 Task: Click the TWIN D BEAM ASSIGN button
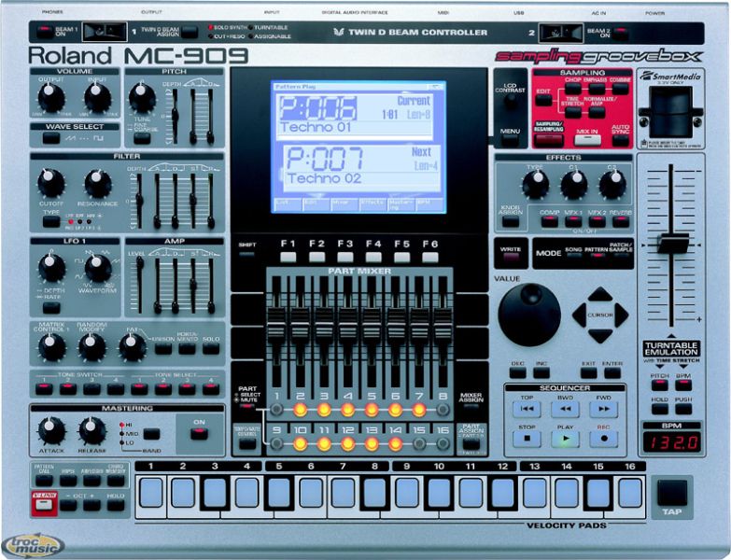(x=190, y=32)
